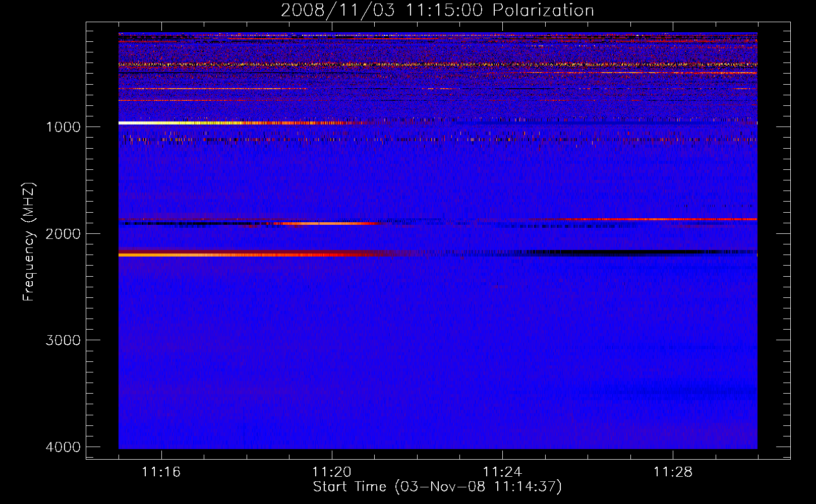Click the 11:16 time tick label
Screen dimensions: 816x504
[161, 472]
